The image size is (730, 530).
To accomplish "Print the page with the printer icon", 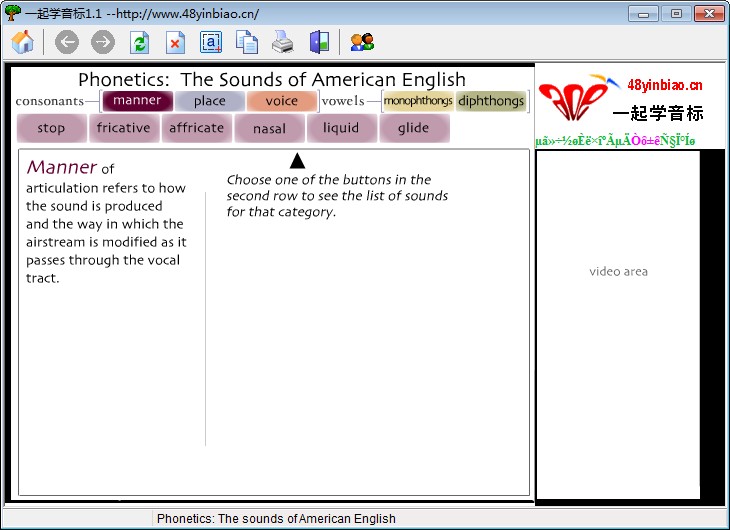I will [x=283, y=42].
